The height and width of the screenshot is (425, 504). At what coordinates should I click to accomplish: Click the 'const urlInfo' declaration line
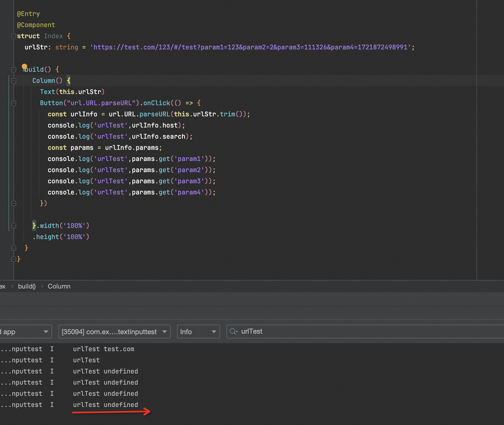[149, 114]
